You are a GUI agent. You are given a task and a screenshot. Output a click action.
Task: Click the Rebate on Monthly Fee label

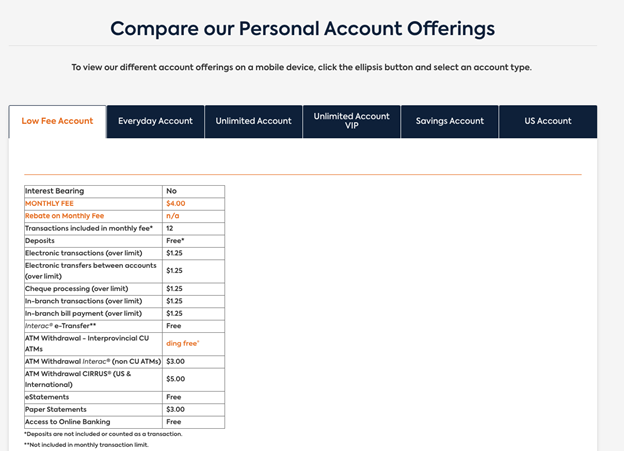click(x=64, y=216)
